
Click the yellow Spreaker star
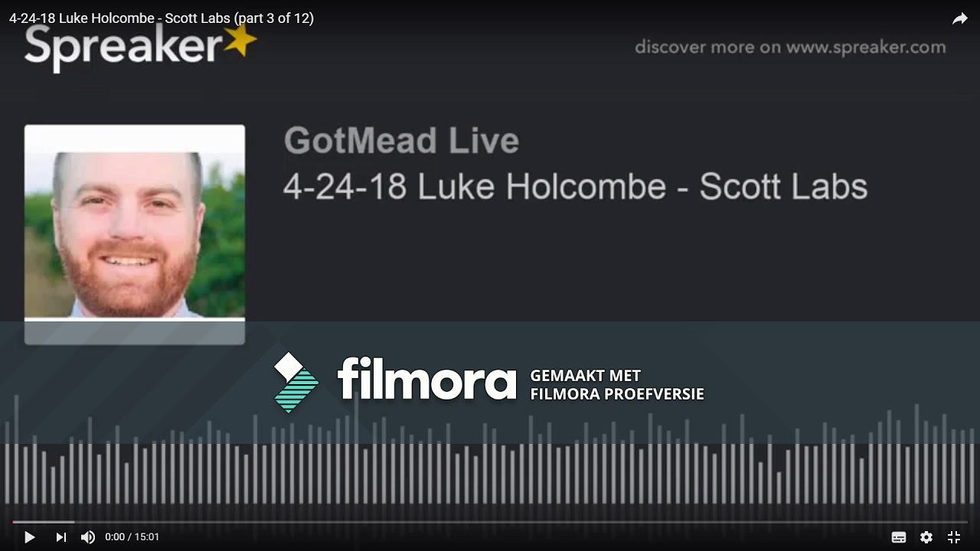coord(240,41)
